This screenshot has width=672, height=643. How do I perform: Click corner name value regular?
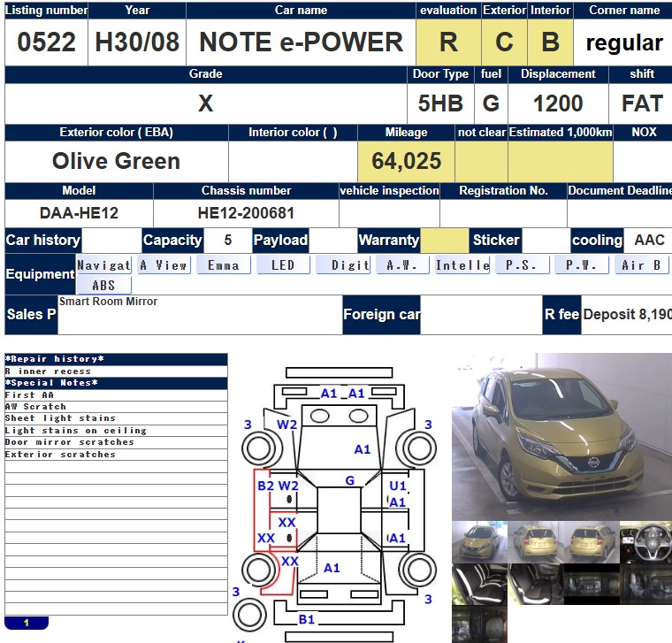click(x=624, y=42)
